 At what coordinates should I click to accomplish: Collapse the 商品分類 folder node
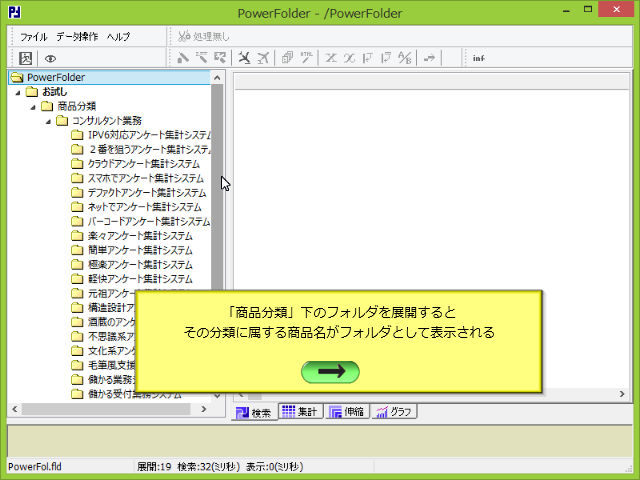click(33, 107)
